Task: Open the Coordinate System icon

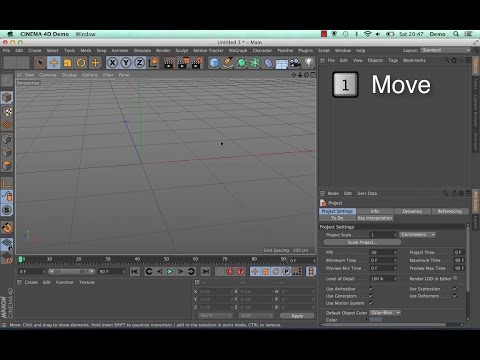Action: [x=153, y=63]
